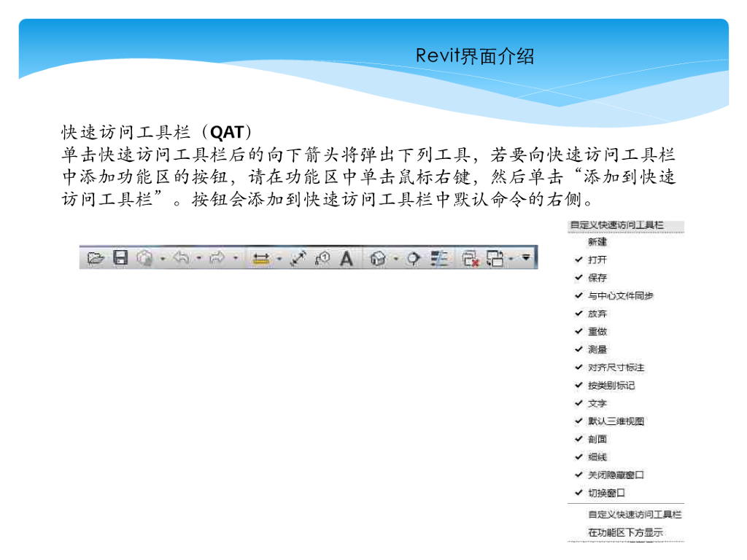Click the Save floppy disk icon
Screen dimensions: 747x560
[x=120, y=257]
